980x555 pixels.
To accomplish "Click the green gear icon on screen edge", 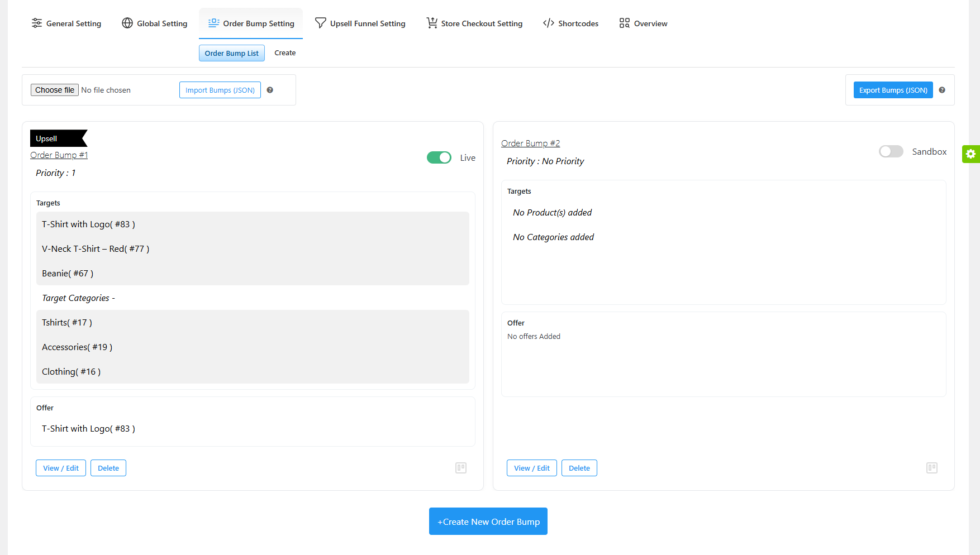I will pyautogui.click(x=971, y=154).
